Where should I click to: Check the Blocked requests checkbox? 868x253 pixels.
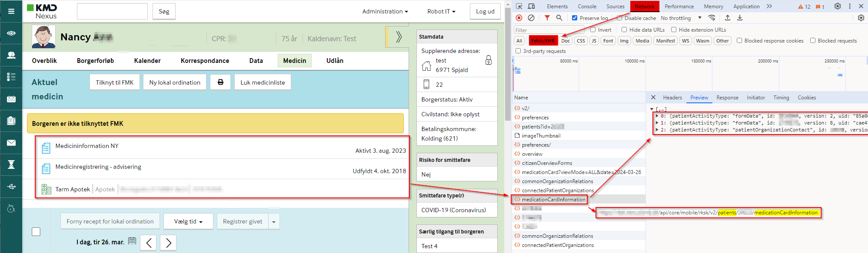[x=813, y=40]
